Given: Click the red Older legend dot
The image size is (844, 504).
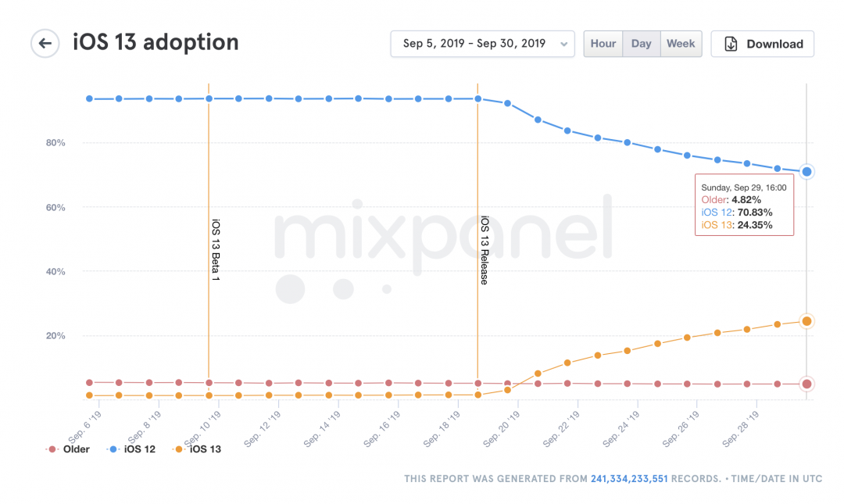Looking at the screenshot, I should (x=52, y=449).
